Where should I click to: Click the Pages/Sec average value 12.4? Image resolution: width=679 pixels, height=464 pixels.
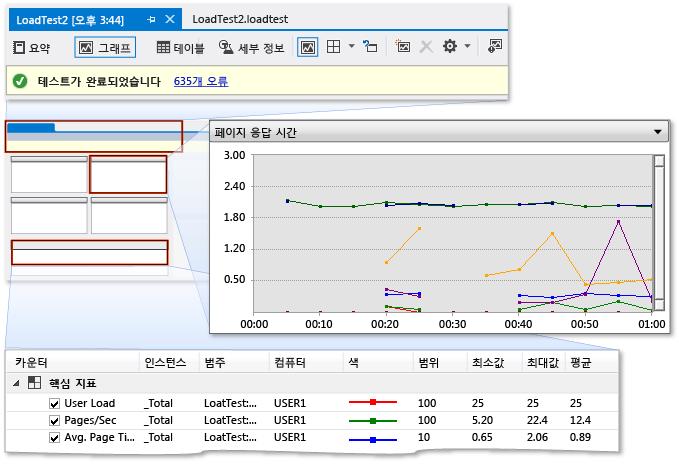[x=580, y=420]
